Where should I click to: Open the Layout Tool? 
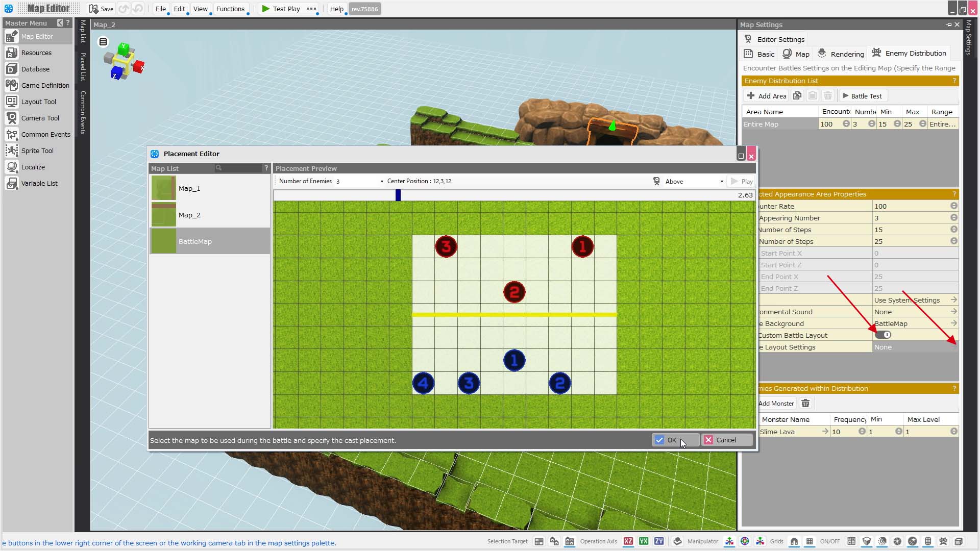point(39,102)
